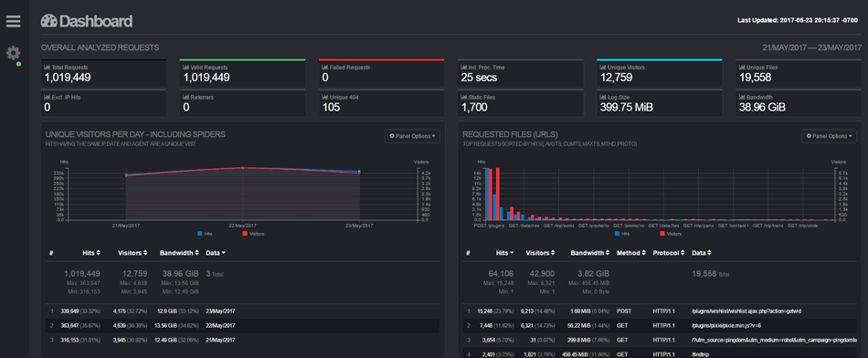Open the hamburger navigation menu
Viewport: 868px width, 358px height.
14,21
